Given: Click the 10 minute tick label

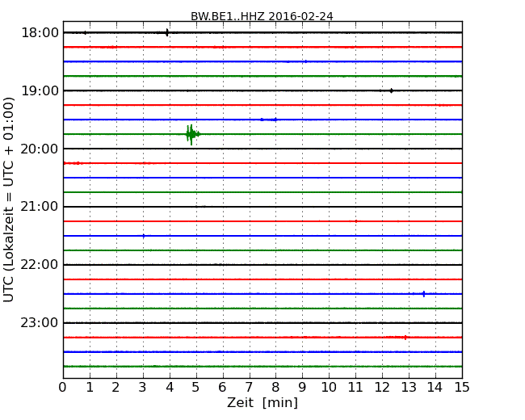Looking at the screenshot, I should pyautogui.click(x=329, y=387).
